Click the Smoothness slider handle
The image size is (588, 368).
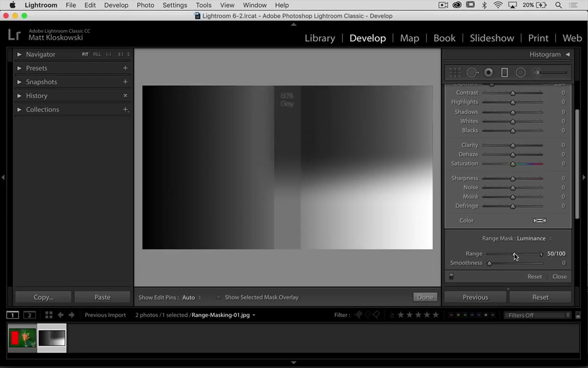click(x=489, y=263)
